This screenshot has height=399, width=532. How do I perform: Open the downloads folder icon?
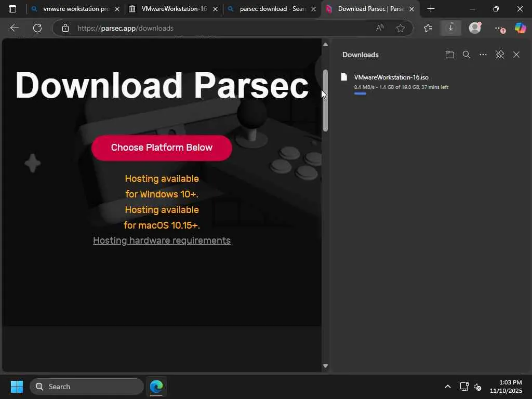coord(449,55)
